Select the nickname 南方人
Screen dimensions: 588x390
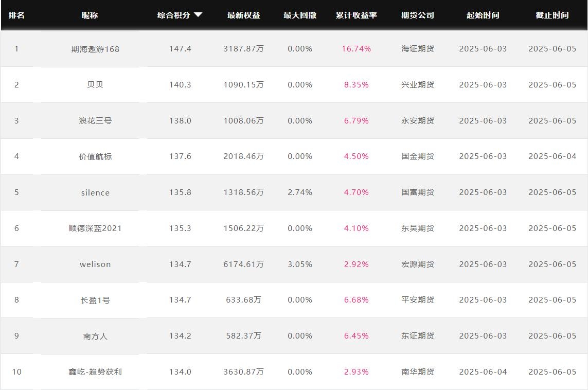pos(95,336)
